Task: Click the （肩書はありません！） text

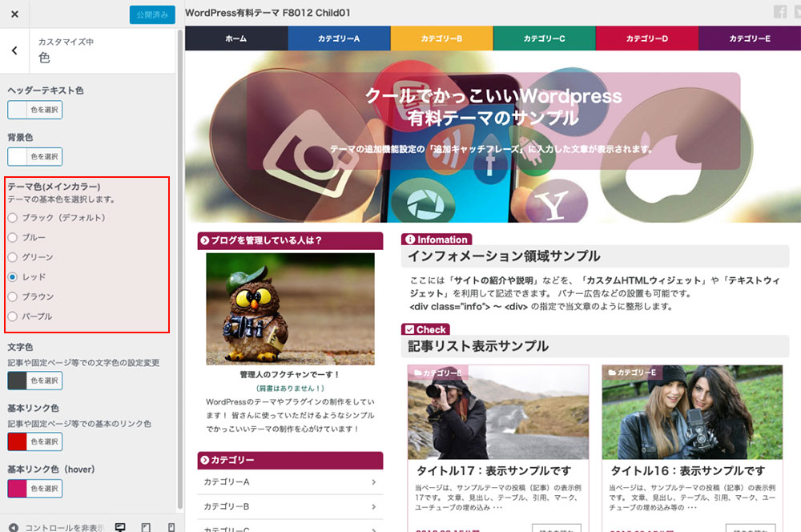Action: point(290,389)
